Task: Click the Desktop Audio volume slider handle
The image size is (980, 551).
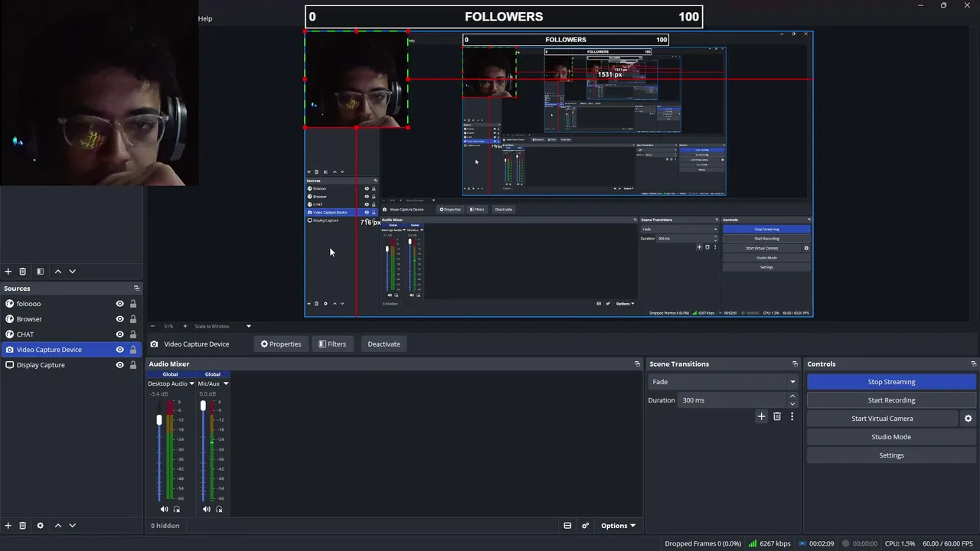Action: pyautogui.click(x=159, y=420)
